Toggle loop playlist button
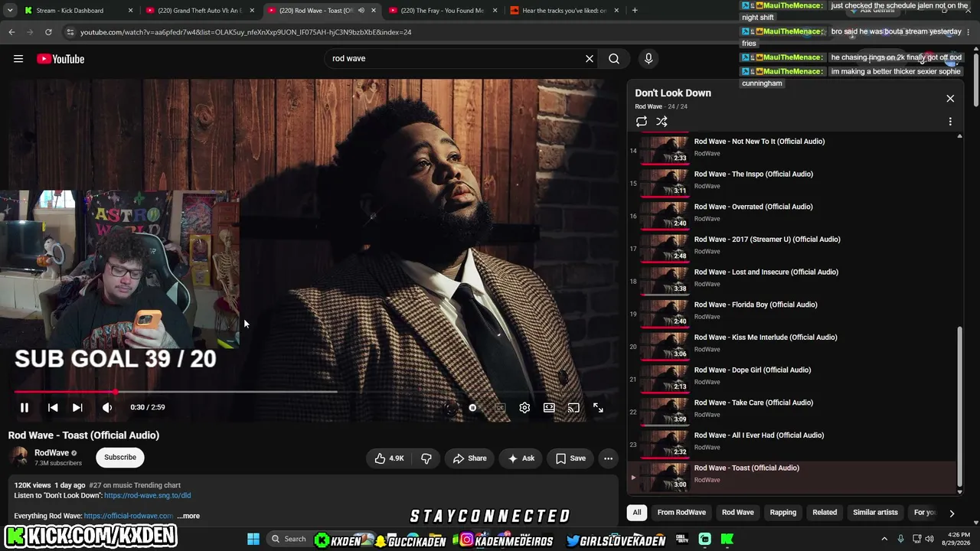980x551 pixels. tap(642, 122)
